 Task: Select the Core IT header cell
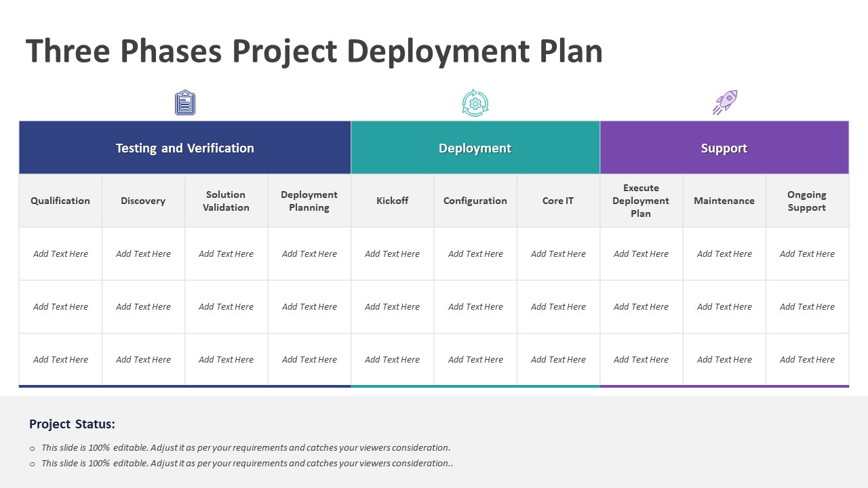[x=558, y=201]
